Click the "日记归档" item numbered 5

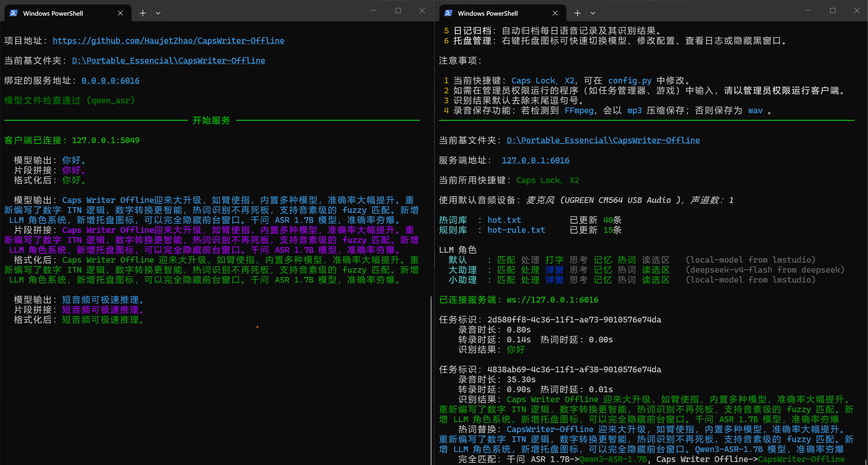472,31
